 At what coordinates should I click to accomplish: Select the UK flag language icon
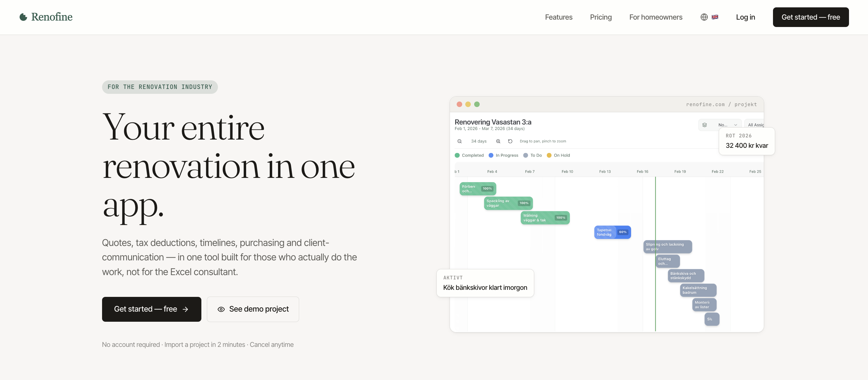(715, 17)
